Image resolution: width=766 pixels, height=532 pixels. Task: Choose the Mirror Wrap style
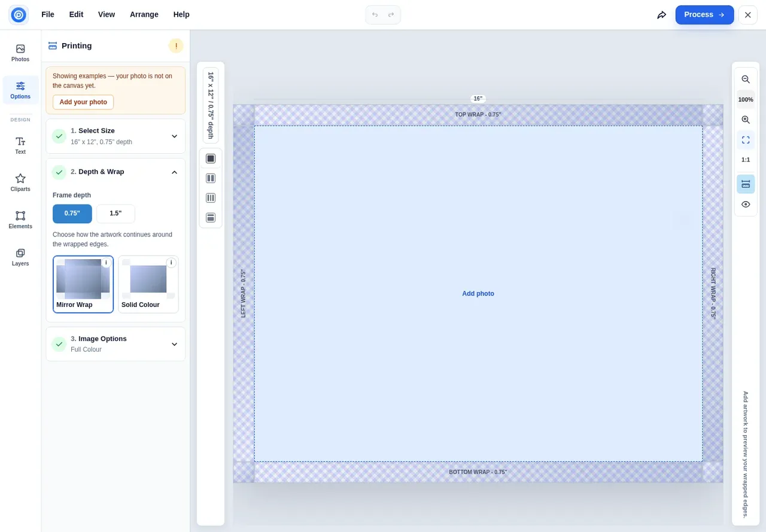tap(83, 284)
